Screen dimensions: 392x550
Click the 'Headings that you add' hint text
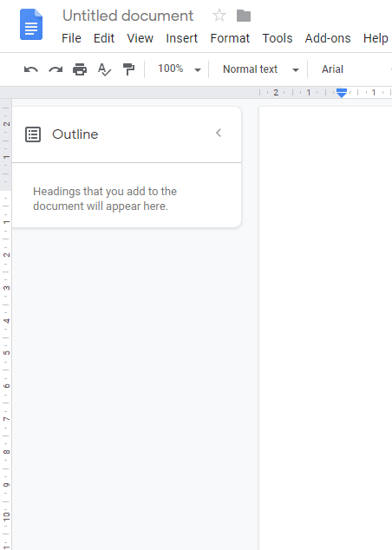105,199
